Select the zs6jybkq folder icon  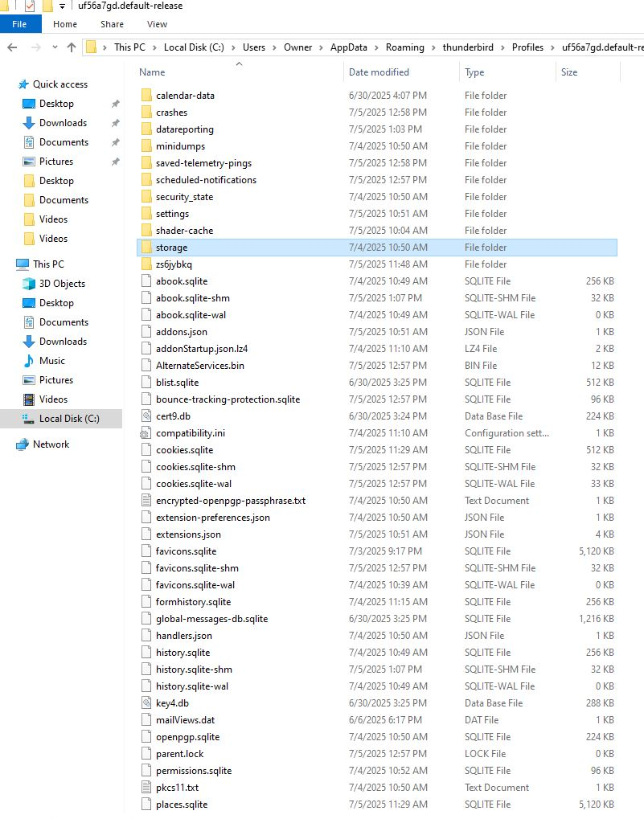click(x=146, y=264)
